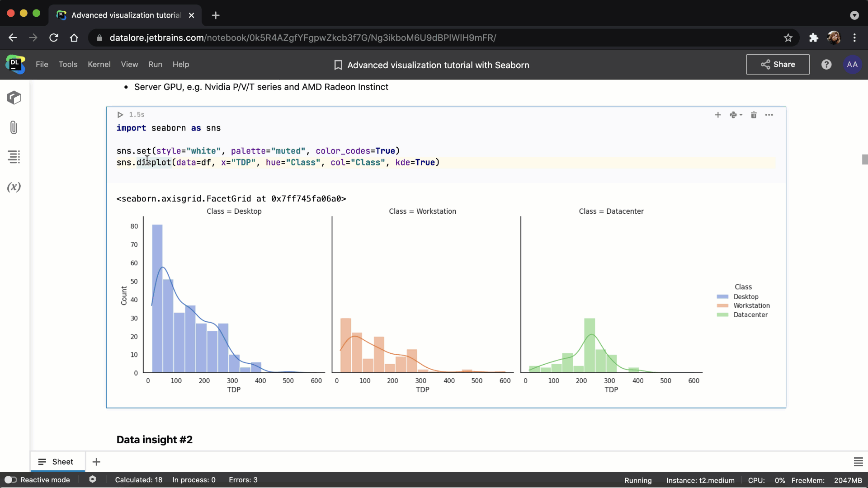Toggle Reactive mode switch
868x488 pixels.
pos(11,480)
